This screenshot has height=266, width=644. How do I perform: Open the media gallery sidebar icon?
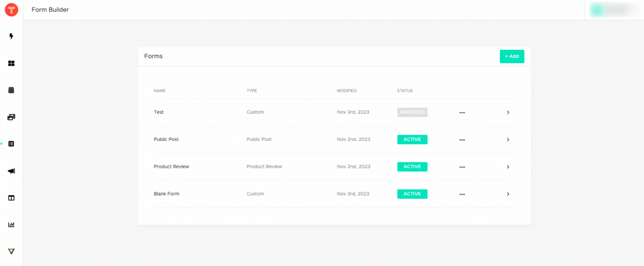click(x=11, y=117)
